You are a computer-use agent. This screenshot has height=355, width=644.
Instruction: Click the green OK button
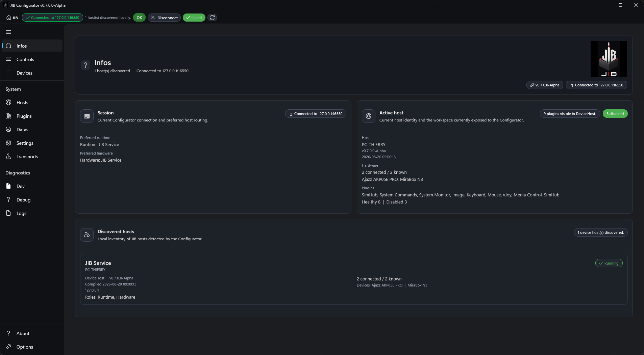pyautogui.click(x=139, y=18)
